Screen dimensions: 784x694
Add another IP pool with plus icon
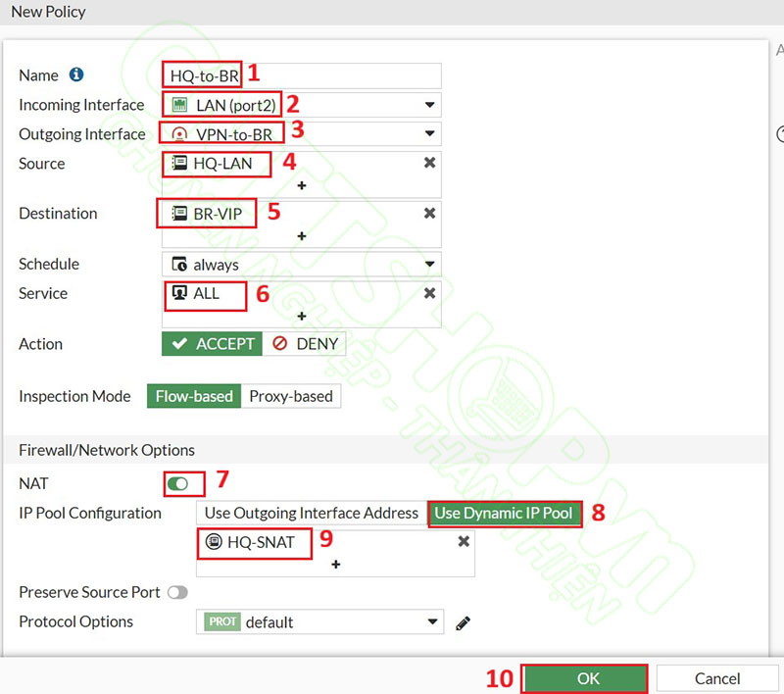335,565
